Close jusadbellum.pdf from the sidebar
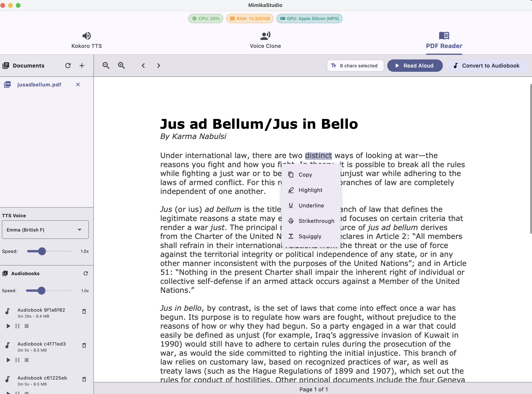 point(78,85)
